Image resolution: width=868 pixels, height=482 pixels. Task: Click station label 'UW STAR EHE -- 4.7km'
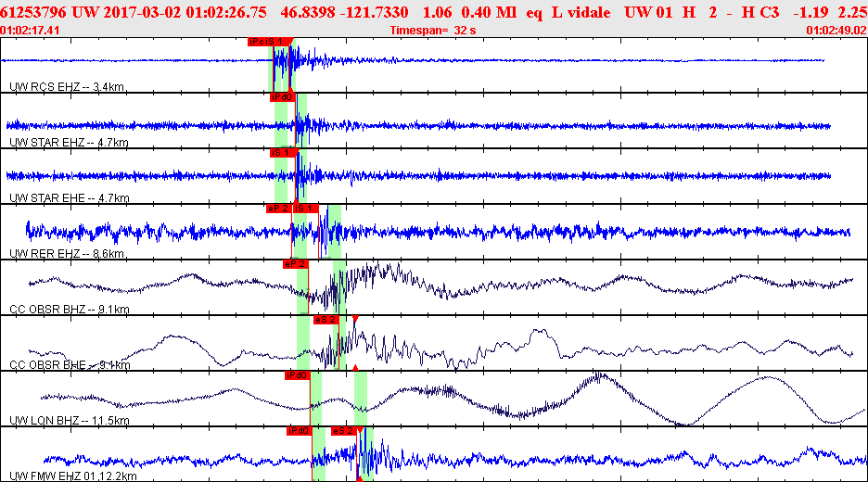pos(70,198)
